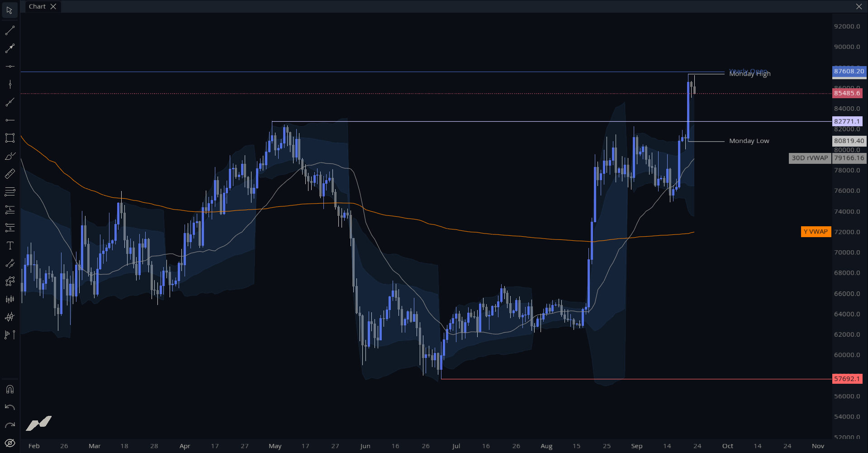Select the horizontal line tool
This screenshot has width=868, height=453.
(9, 67)
